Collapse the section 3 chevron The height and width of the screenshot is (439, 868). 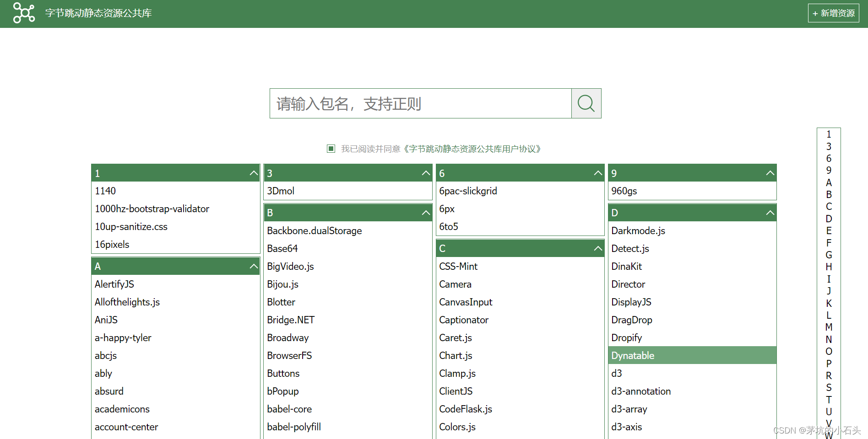pos(426,173)
